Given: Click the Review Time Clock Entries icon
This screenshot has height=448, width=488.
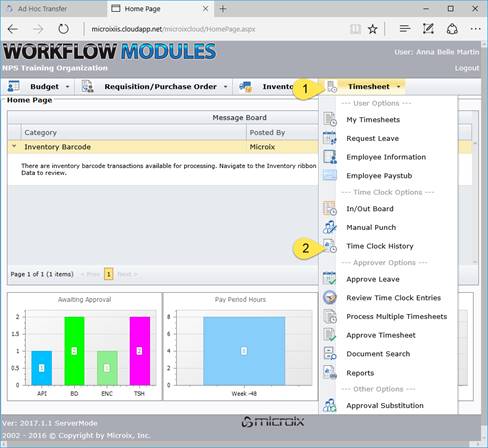Looking at the screenshot, I should click(330, 297).
